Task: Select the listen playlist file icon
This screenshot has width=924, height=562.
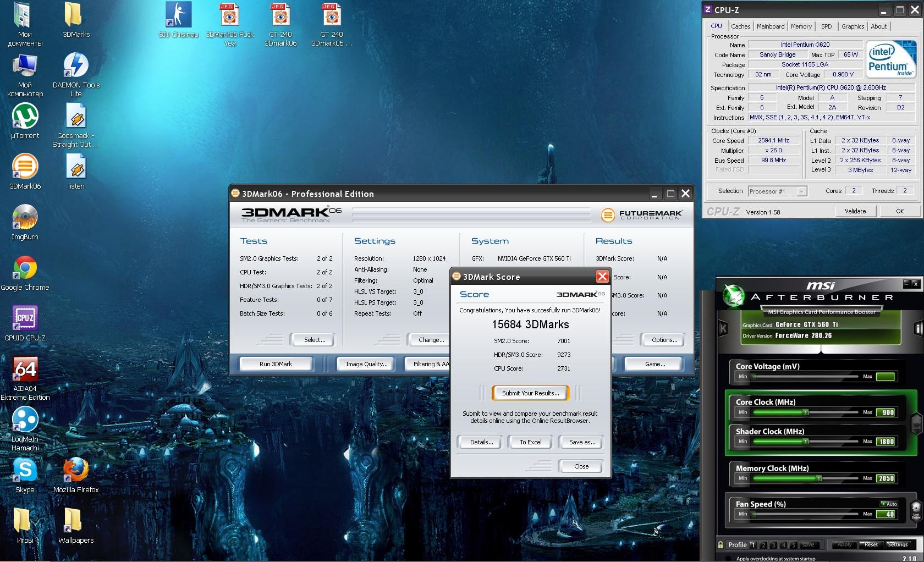Action: pyautogui.click(x=76, y=172)
